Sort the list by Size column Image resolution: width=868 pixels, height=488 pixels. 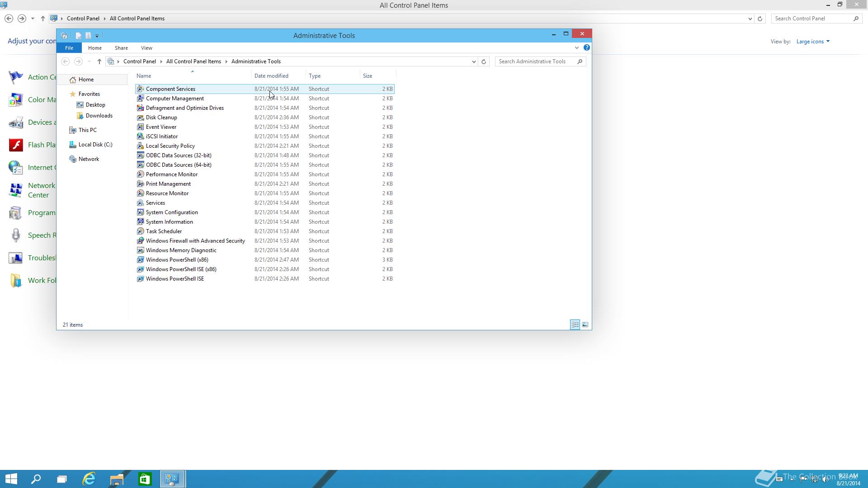pos(378,76)
